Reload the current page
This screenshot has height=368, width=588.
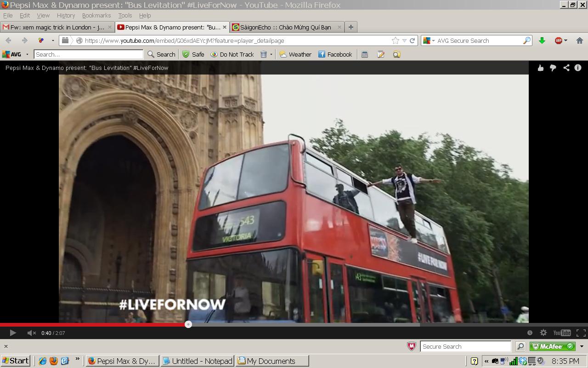click(412, 40)
